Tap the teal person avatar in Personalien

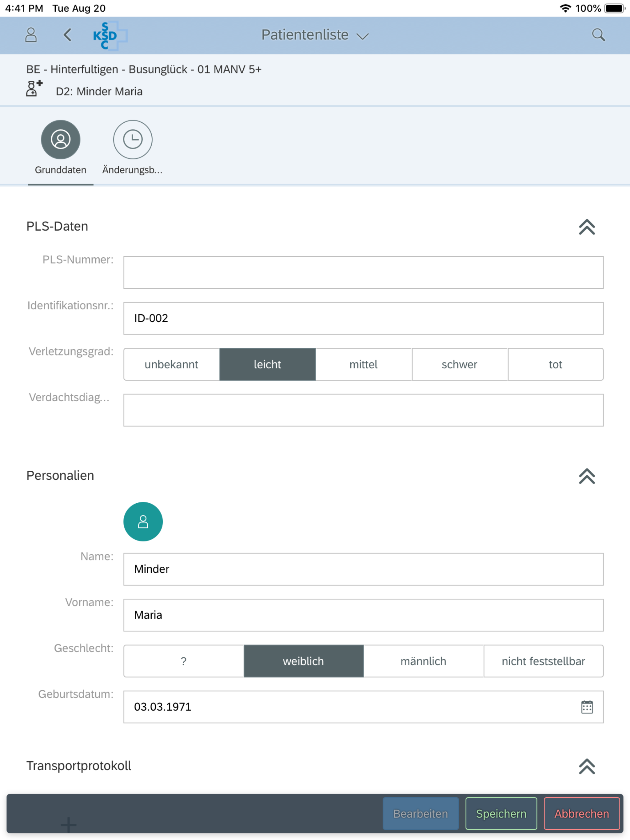point(143,521)
